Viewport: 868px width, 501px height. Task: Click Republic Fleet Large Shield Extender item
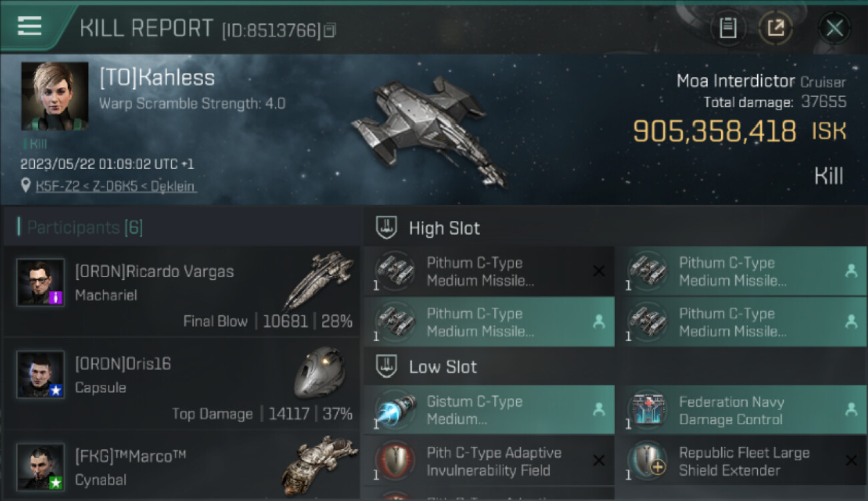pyautogui.click(x=741, y=461)
